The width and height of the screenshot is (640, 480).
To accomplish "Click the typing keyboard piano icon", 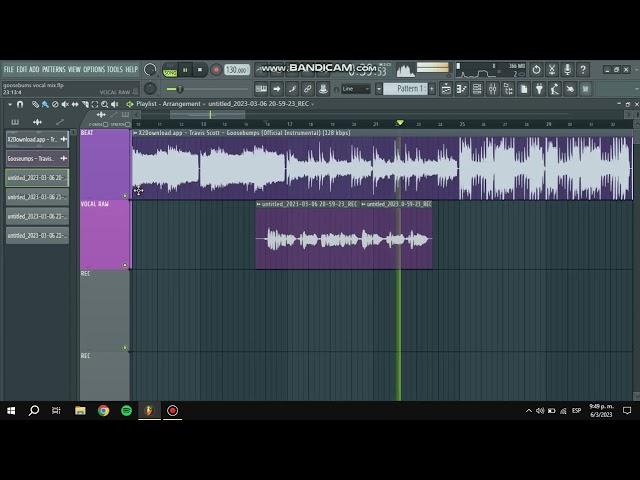I will (261, 89).
